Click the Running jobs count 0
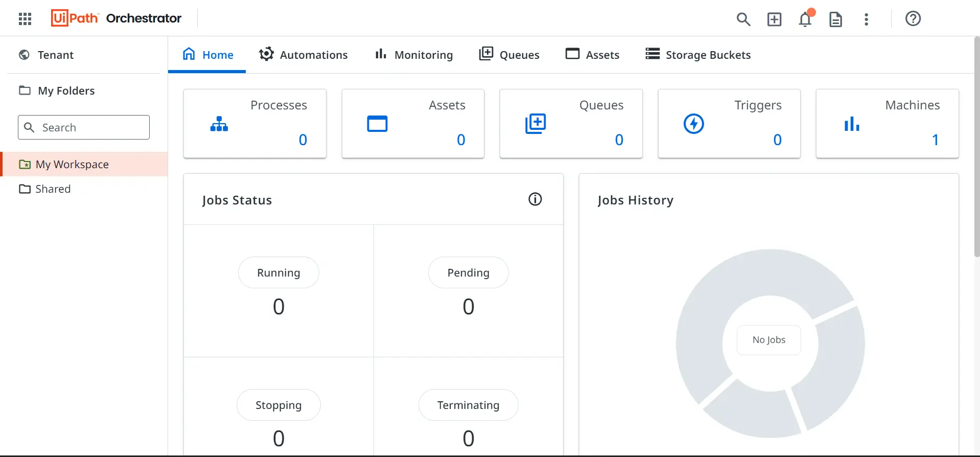Viewport: 980px width, 457px height. [278, 307]
